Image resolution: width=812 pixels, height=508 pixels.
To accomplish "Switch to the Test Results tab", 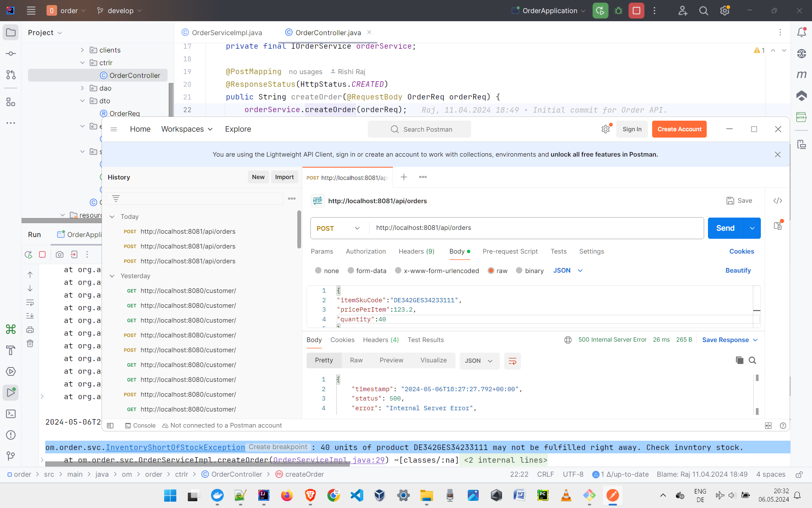I will coord(425,340).
